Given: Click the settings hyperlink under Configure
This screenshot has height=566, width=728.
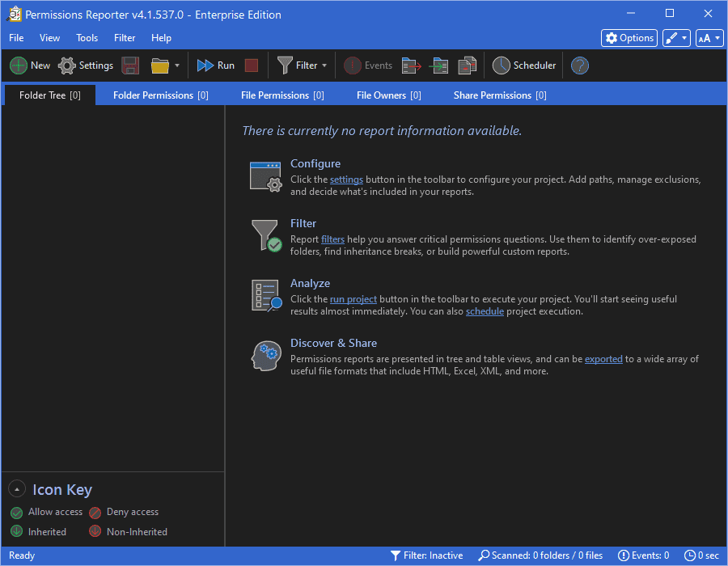Looking at the screenshot, I should pyautogui.click(x=346, y=180).
